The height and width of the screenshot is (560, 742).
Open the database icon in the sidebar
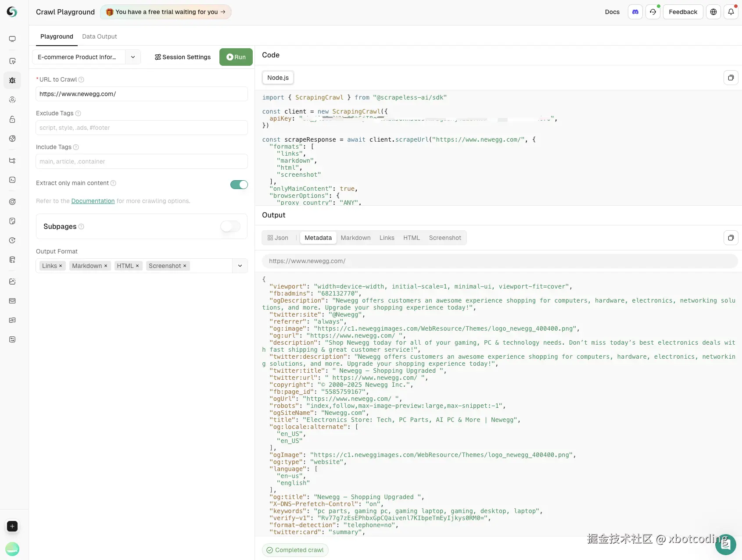(12, 260)
